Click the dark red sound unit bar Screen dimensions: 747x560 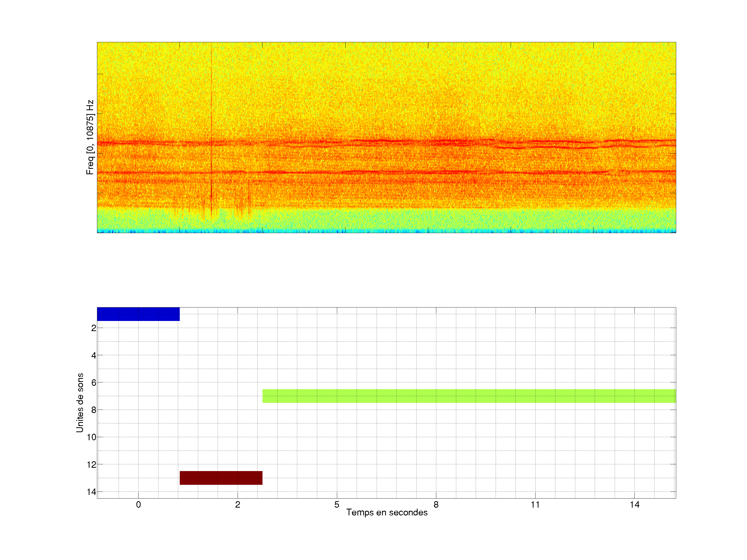pyautogui.click(x=221, y=478)
